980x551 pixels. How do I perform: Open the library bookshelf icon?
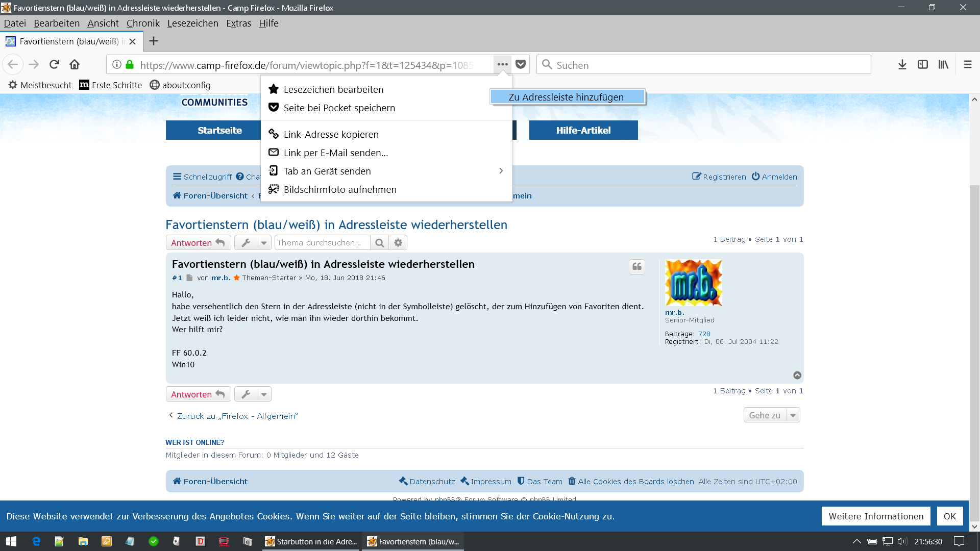point(943,64)
